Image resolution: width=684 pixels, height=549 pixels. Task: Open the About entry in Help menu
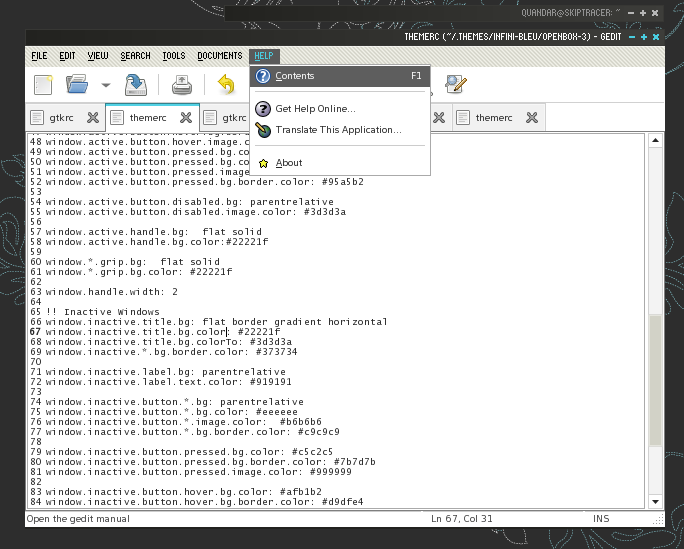pos(340,163)
